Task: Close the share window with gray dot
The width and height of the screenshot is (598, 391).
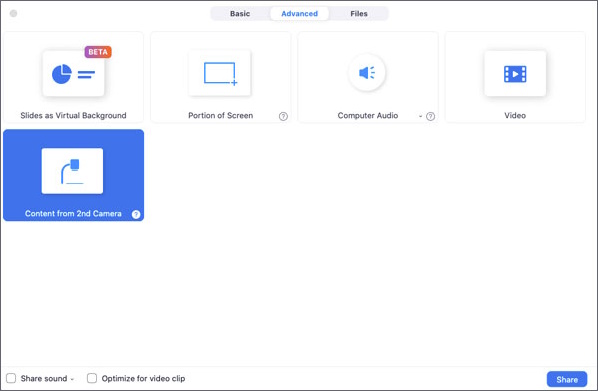Action: (13, 14)
